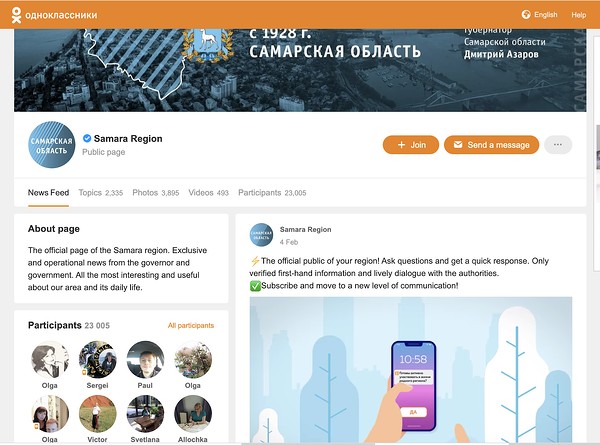Viewport: 600px width, 445px height.
Task: Click the blue verified badge beside Samara Region
Action: [87, 138]
